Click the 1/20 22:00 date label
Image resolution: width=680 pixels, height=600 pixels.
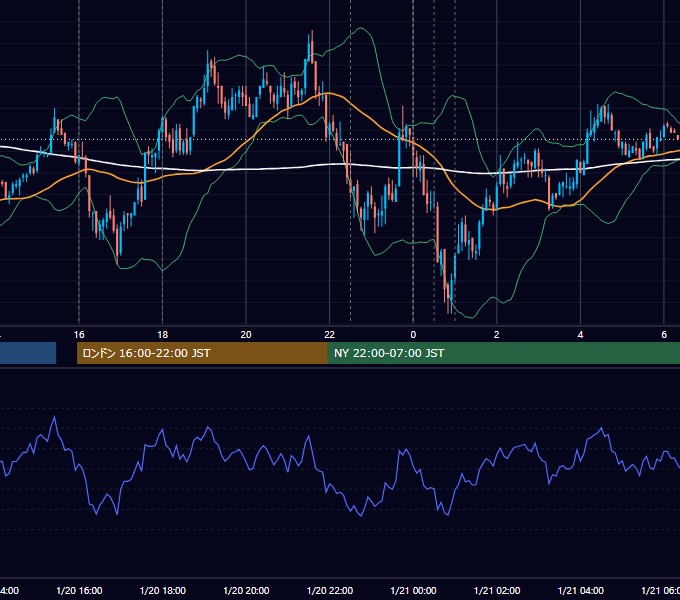click(330, 590)
